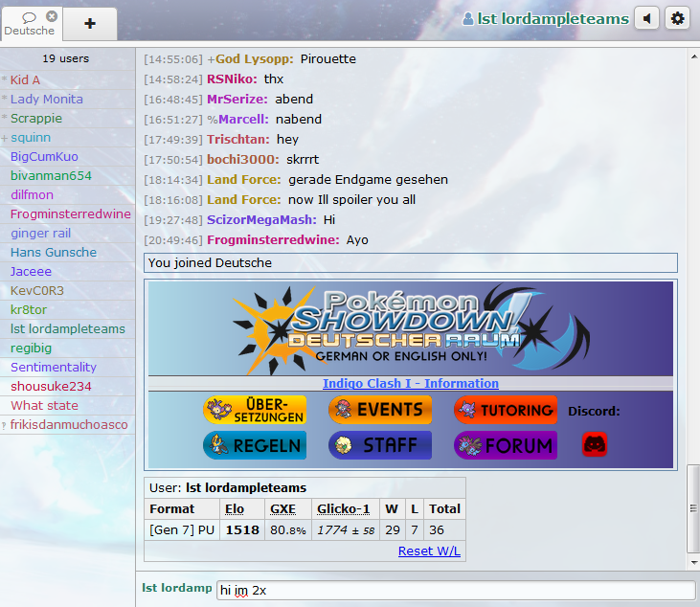
Task: Click the chat message input field
Action: tap(455, 590)
